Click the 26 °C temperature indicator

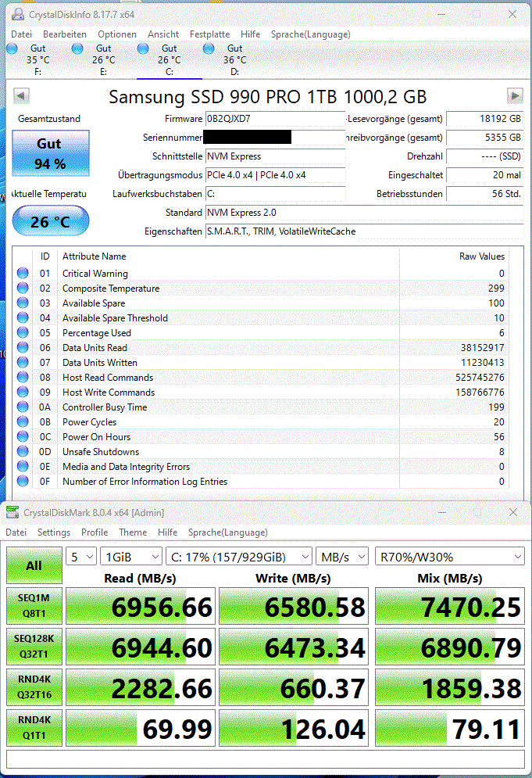(51, 220)
